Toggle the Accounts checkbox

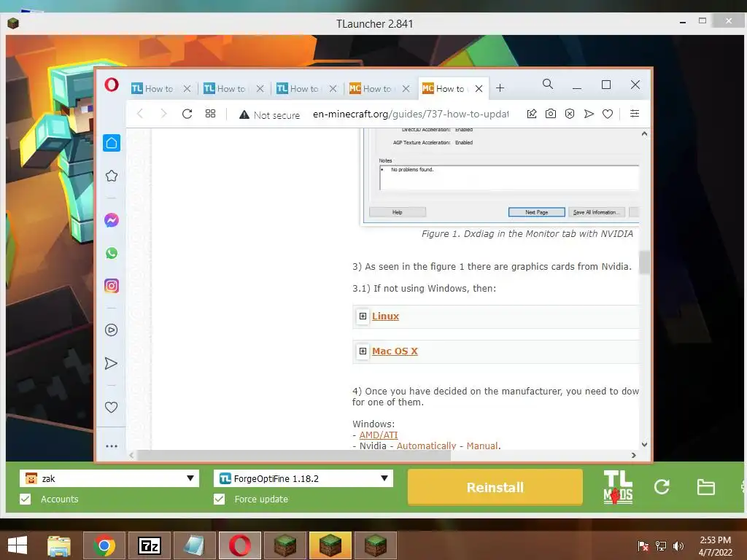26,499
